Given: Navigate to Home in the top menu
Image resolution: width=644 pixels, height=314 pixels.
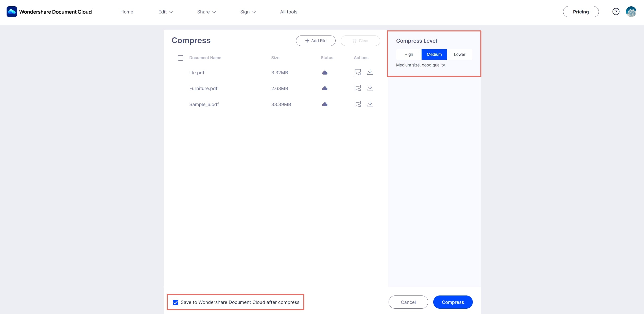Looking at the screenshot, I should pos(127,11).
